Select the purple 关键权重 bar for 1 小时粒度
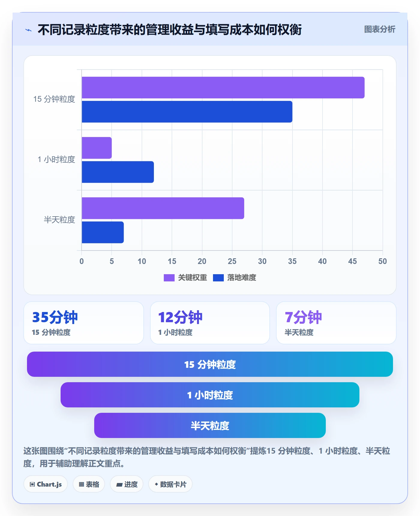Screen dimensions: 420x516 click(97, 148)
